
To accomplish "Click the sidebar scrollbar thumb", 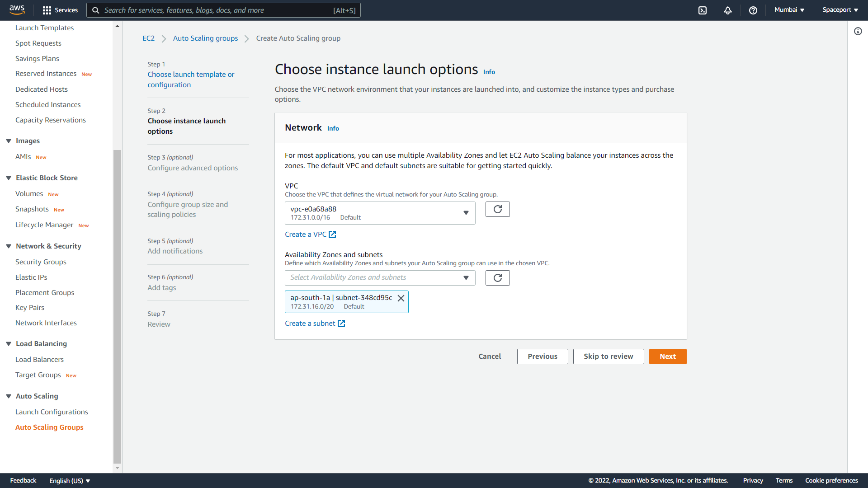I will tap(117, 307).
